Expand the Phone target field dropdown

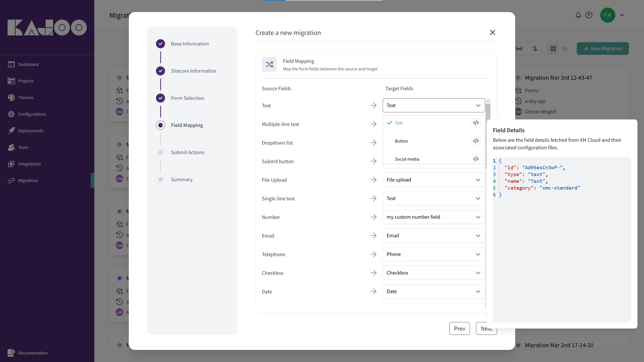pos(434,254)
